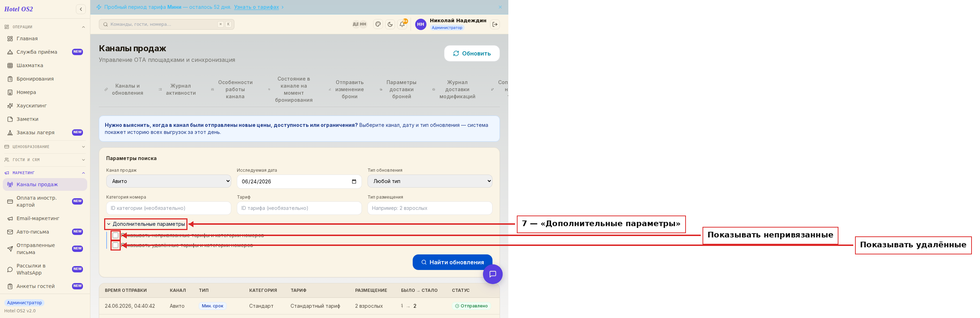Toggle dark mode with the moon icon
The width and height of the screenshot is (980, 318).
point(390,24)
